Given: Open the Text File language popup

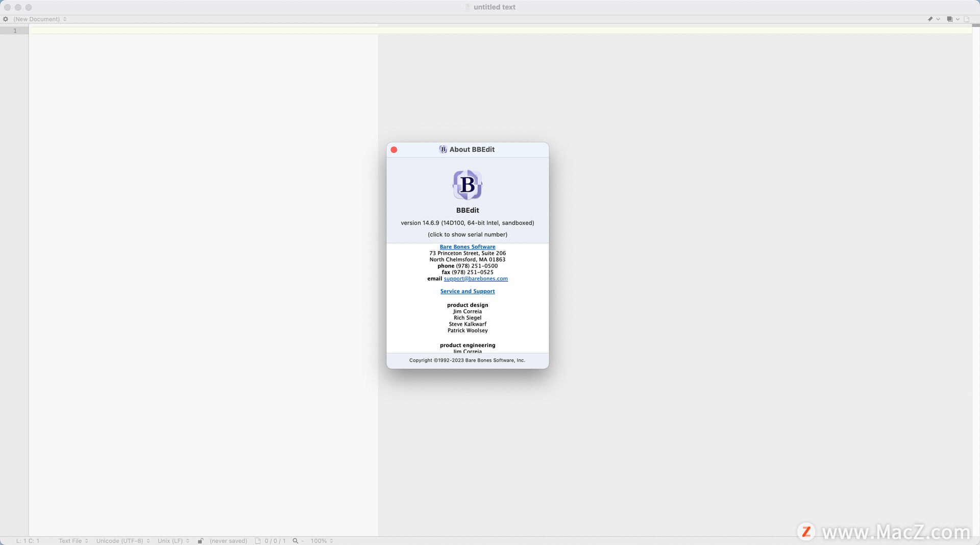Looking at the screenshot, I should 73,540.
